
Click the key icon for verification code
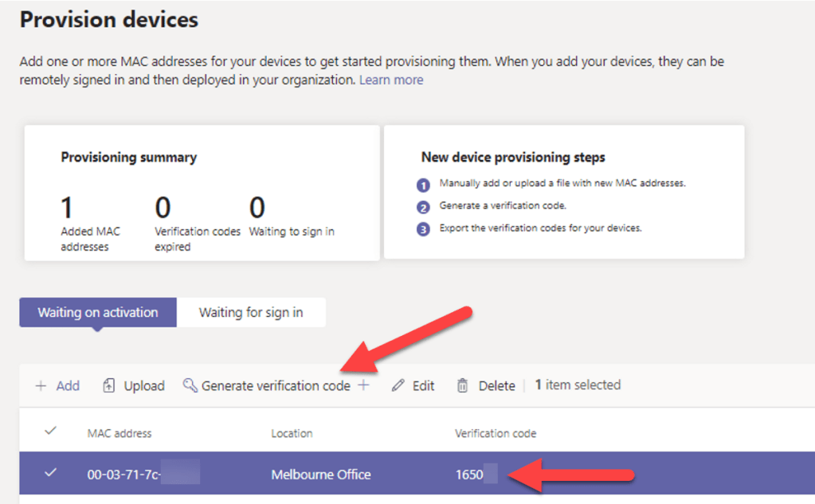tap(190, 385)
